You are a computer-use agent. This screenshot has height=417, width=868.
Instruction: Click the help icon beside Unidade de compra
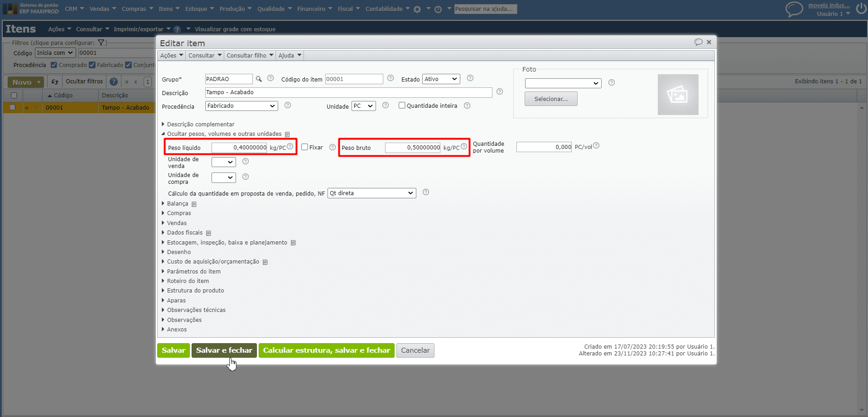click(x=246, y=177)
